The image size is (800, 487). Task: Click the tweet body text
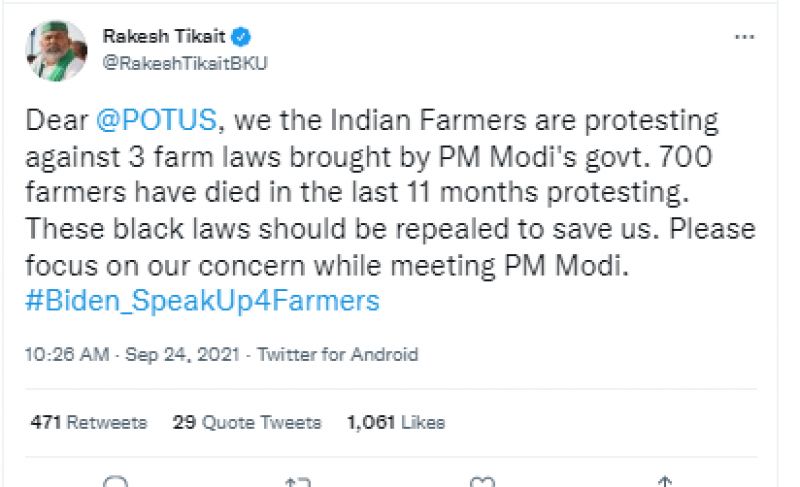[x=390, y=210]
